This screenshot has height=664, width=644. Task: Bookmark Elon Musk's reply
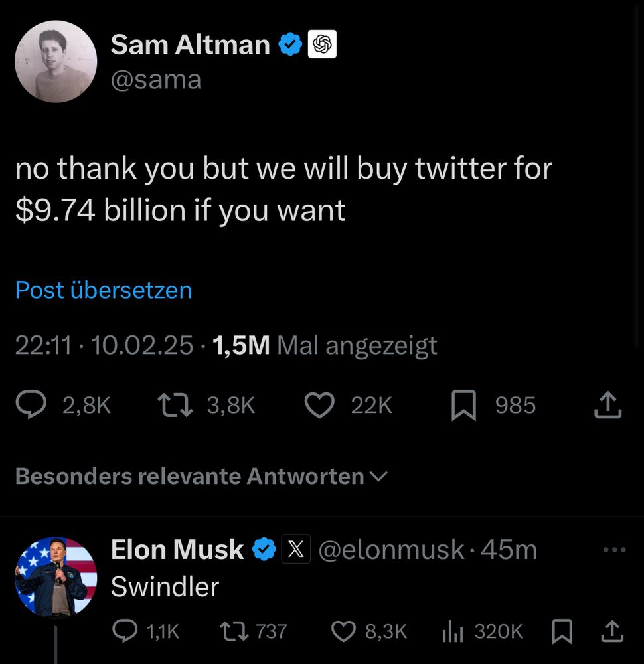(x=562, y=631)
